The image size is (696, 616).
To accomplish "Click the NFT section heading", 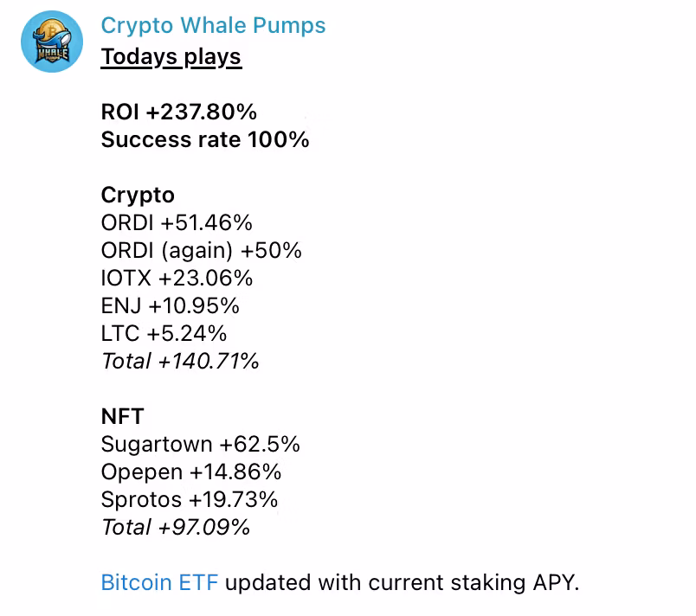I will [121, 416].
